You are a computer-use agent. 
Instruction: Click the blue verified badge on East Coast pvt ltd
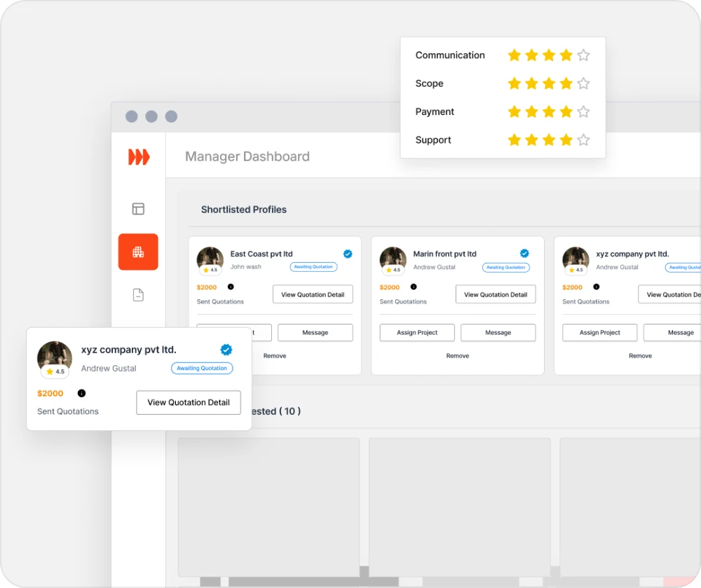pyautogui.click(x=347, y=254)
